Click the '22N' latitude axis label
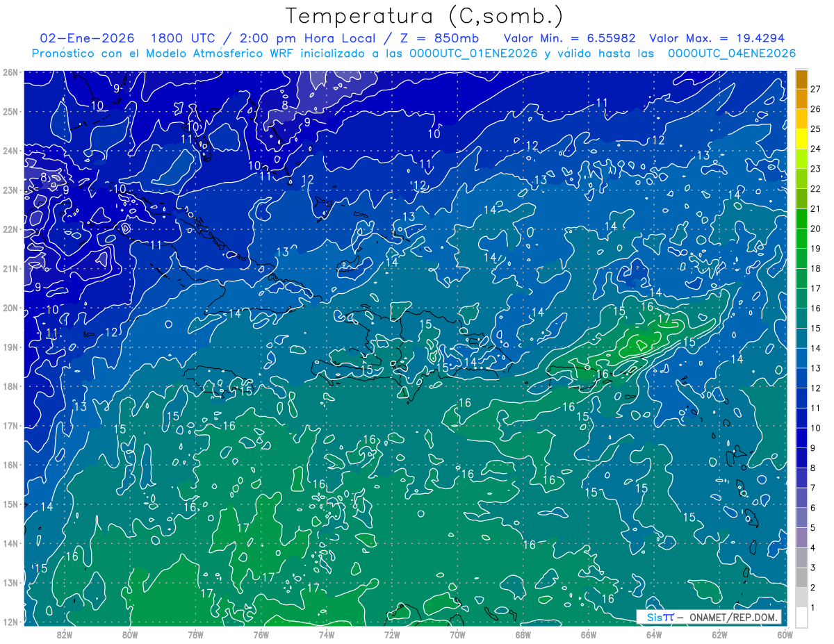 [x=10, y=229]
